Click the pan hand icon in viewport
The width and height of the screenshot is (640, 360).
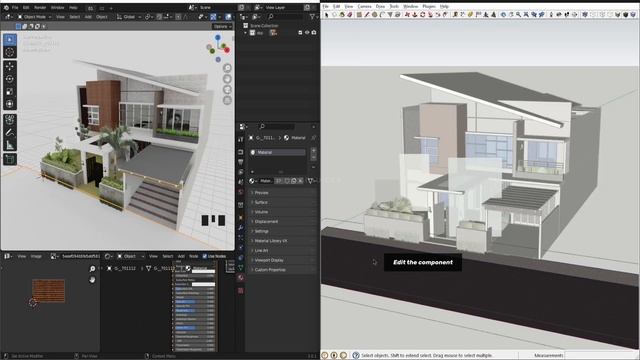227,79
